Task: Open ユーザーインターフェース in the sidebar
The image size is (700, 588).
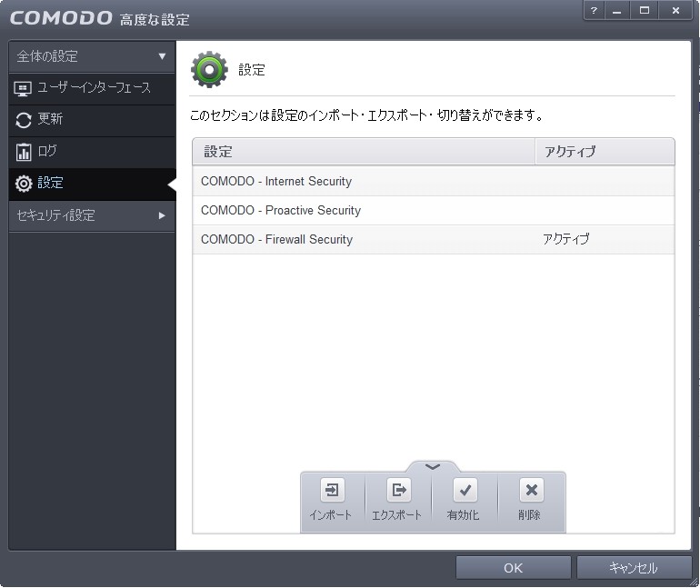Action: pyautogui.click(x=92, y=88)
